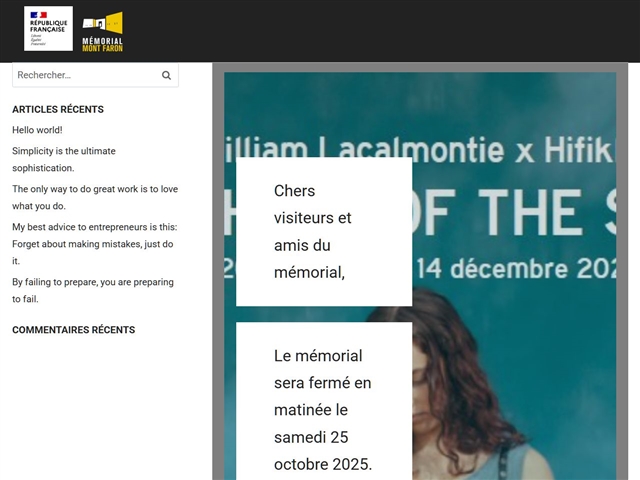Image resolution: width=640 pixels, height=480 pixels.
Task: Click the 'Articles récents' heading
Action: click(58, 109)
